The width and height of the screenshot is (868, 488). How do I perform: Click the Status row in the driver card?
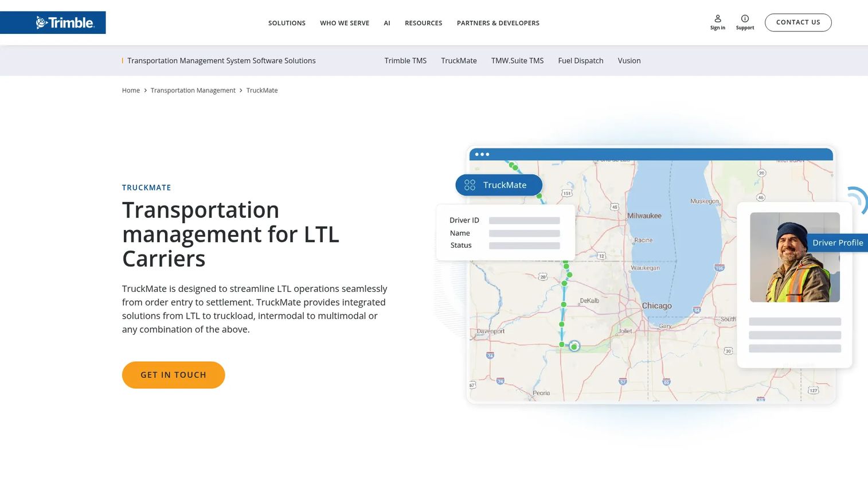coord(505,245)
